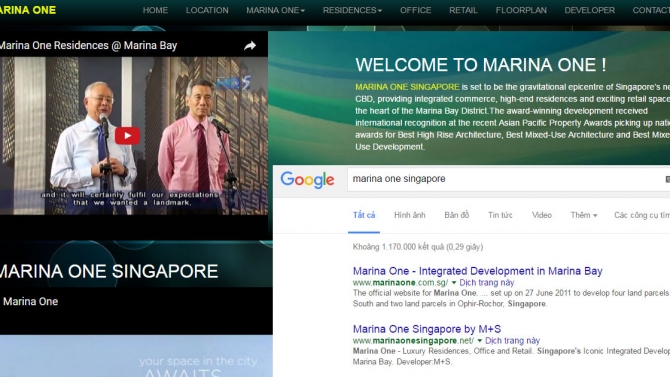Screen dimensions: 670x377
Task: Click the video title Marina One Residences @ Marina Bay
Action: (x=88, y=46)
